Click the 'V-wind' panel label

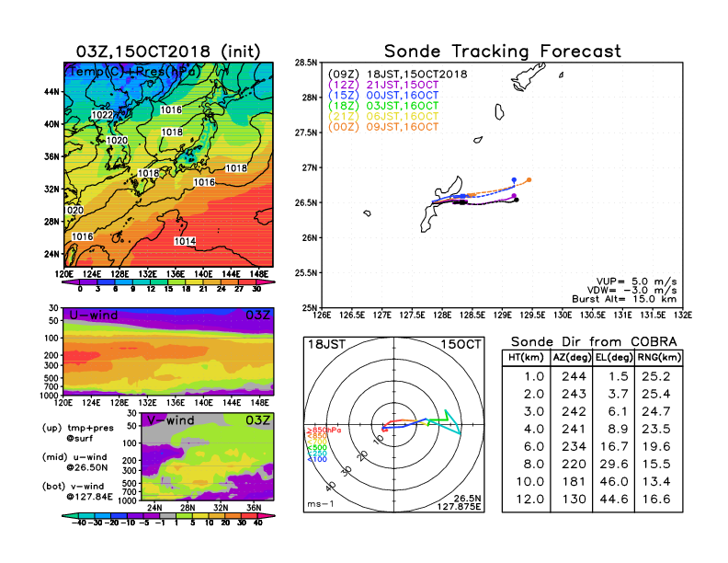(170, 420)
